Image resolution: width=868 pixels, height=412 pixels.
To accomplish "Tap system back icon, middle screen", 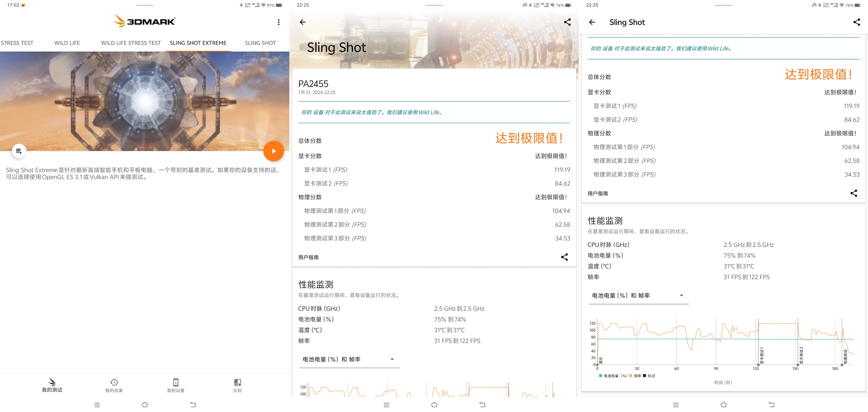I will click(482, 405).
